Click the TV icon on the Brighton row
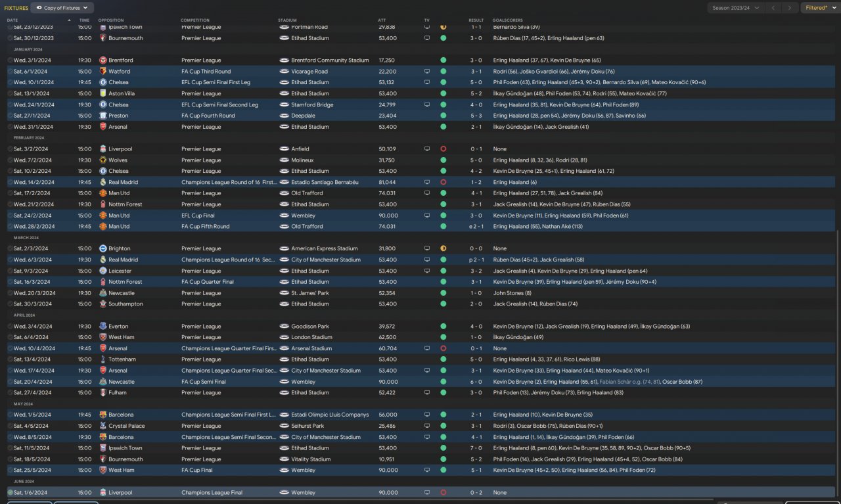841x504 pixels. click(x=427, y=248)
